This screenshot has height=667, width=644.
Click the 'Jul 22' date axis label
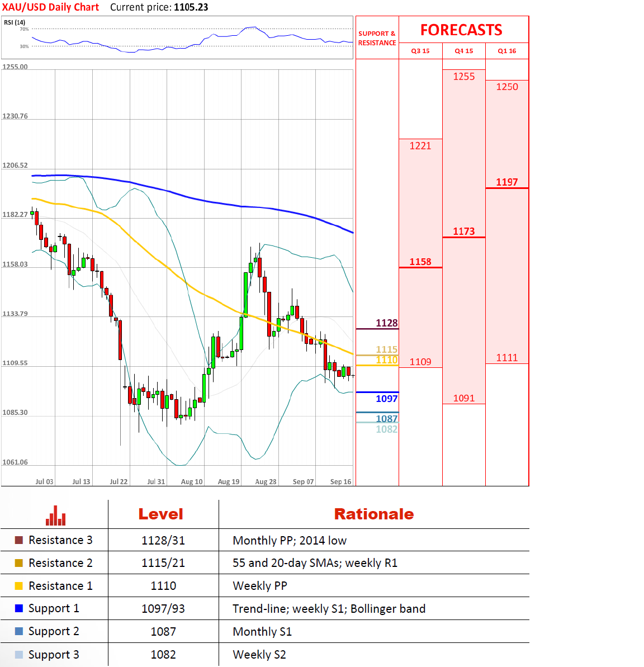pyautogui.click(x=119, y=481)
